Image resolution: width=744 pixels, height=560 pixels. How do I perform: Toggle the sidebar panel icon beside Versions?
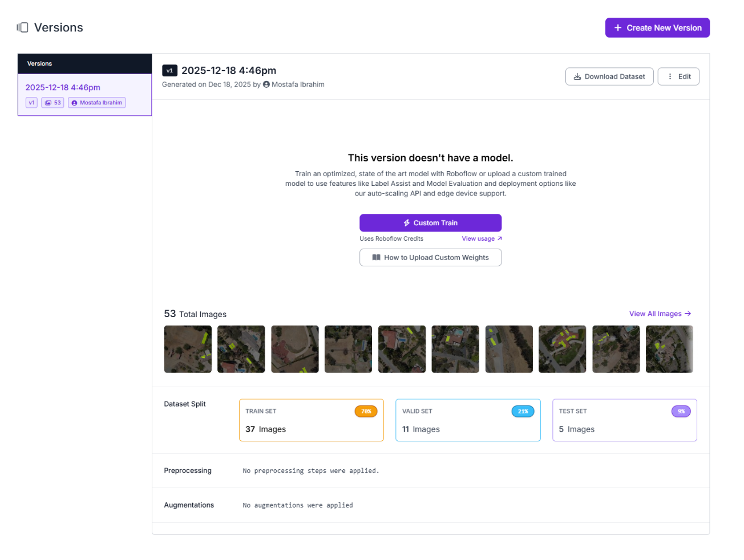point(22,27)
